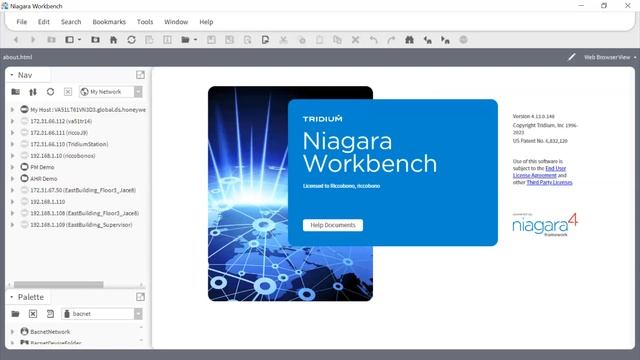Viewport: 640px width, 360px height.
Task: Refresh the view with the toolbar Refresh icon
Action: click(x=131, y=40)
